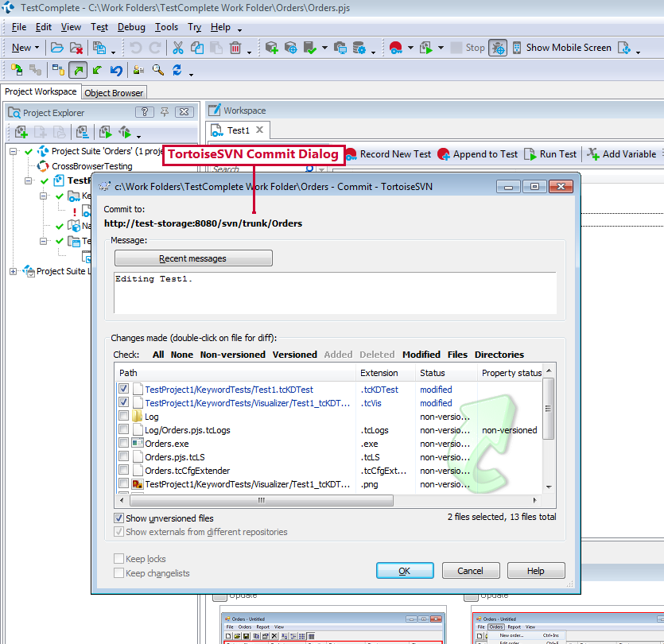Image resolution: width=664 pixels, height=644 pixels.
Task: Click the Undo arrow in the main toolbar
Action: click(135, 48)
